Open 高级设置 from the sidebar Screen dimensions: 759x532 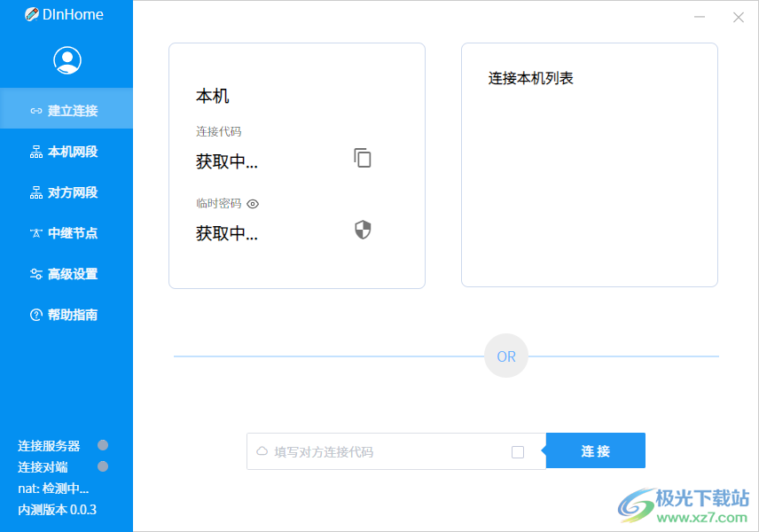(67, 274)
